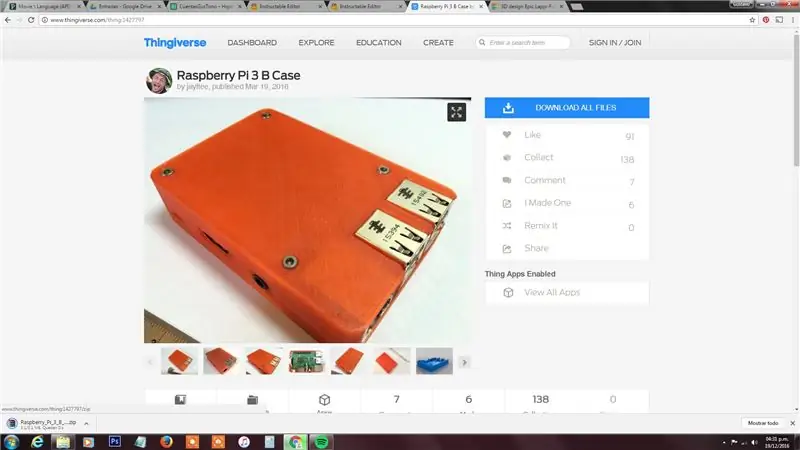800x450 pixels.
Task: Click the author's avatar picture
Action: 159,81
